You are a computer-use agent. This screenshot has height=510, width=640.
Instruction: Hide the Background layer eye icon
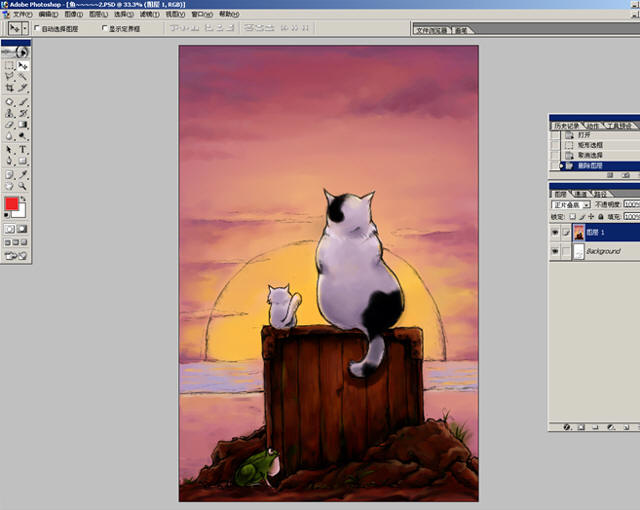555,251
